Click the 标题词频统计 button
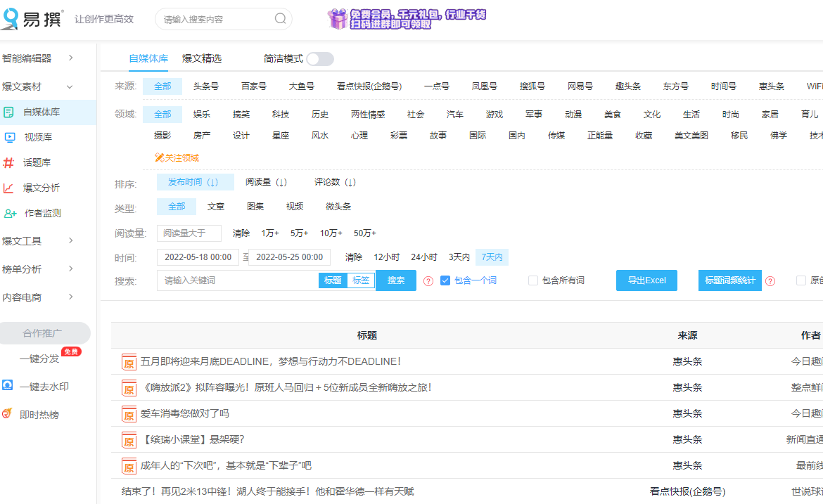The width and height of the screenshot is (823, 504). tap(729, 280)
